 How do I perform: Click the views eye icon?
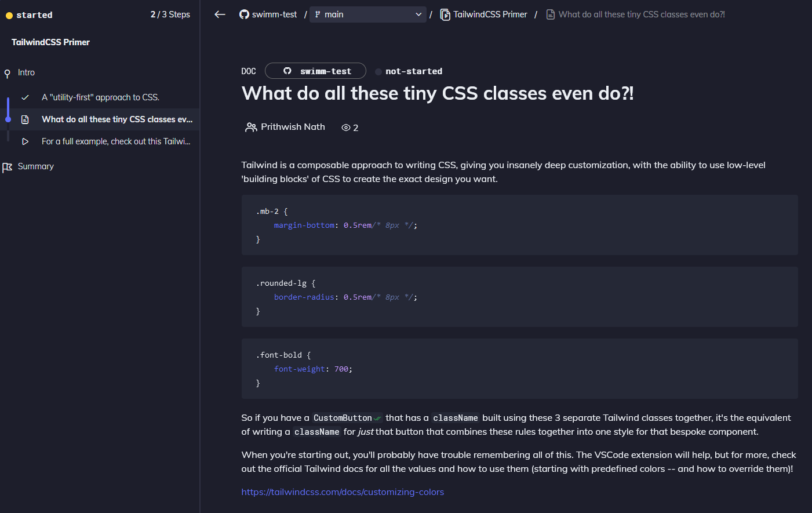pyautogui.click(x=346, y=128)
